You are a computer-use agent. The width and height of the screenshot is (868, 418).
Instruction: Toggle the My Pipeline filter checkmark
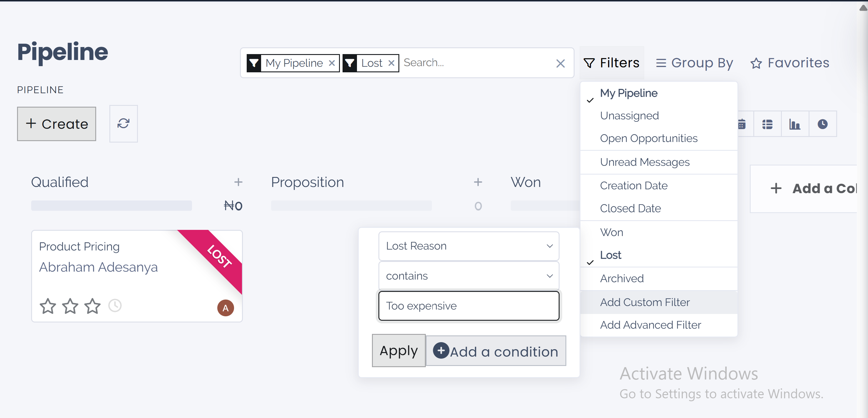[x=629, y=93]
